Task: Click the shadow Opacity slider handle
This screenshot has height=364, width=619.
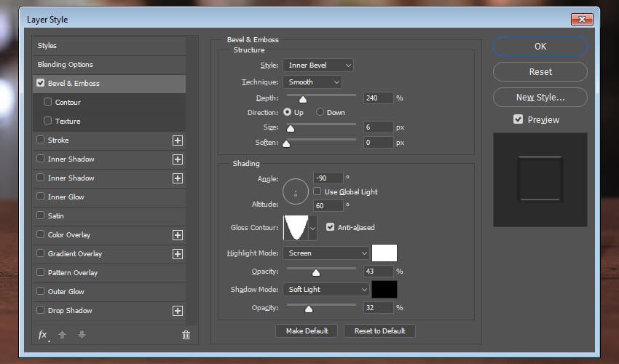Action: point(309,309)
